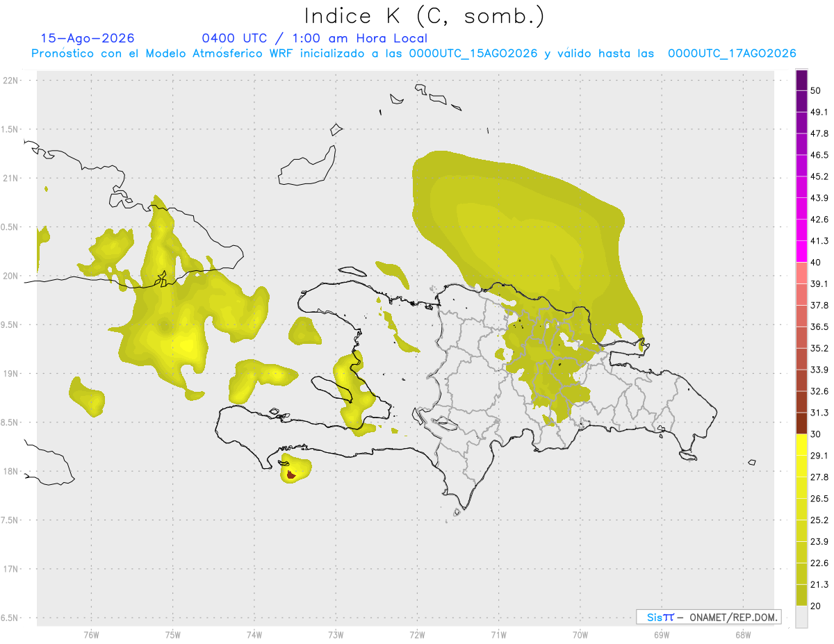Click the 'SisTT – ONAMET/REP.DOM.' label
Screen dimensions: 834x644
[708, 617]
